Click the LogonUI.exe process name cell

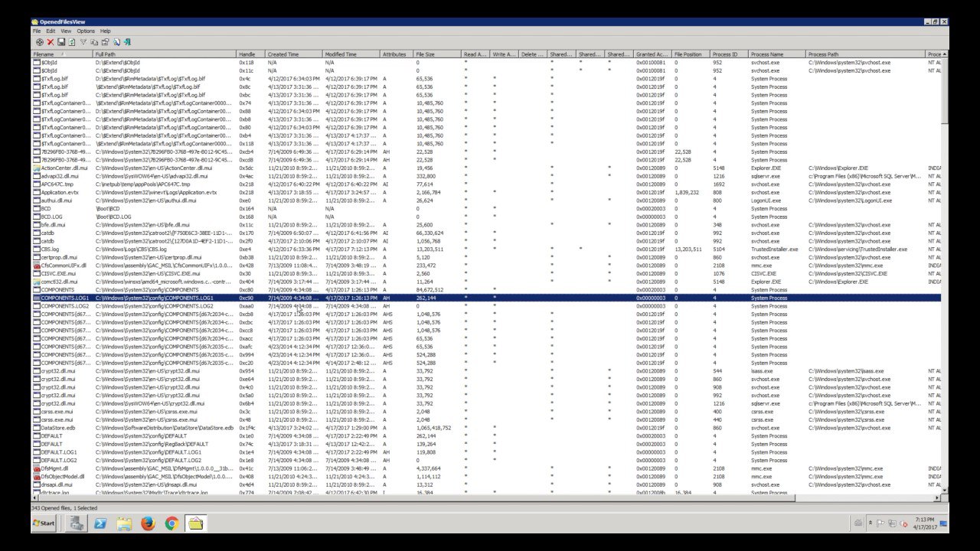coord(766,201)
